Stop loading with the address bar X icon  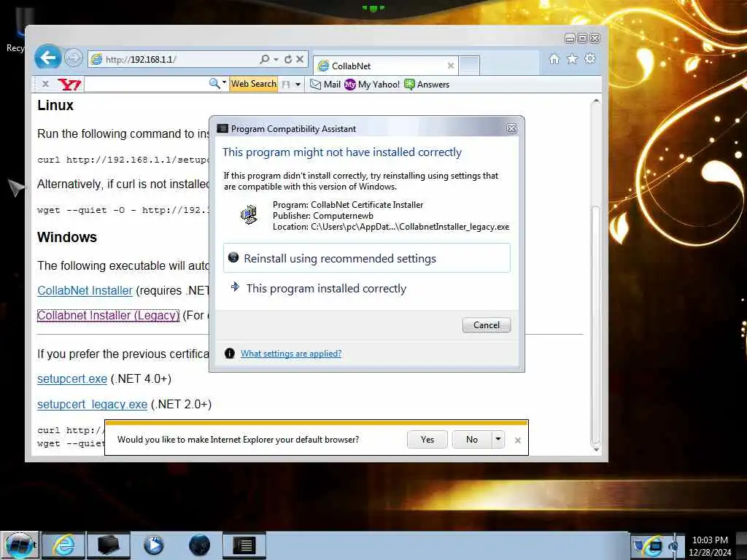[300, 59]
